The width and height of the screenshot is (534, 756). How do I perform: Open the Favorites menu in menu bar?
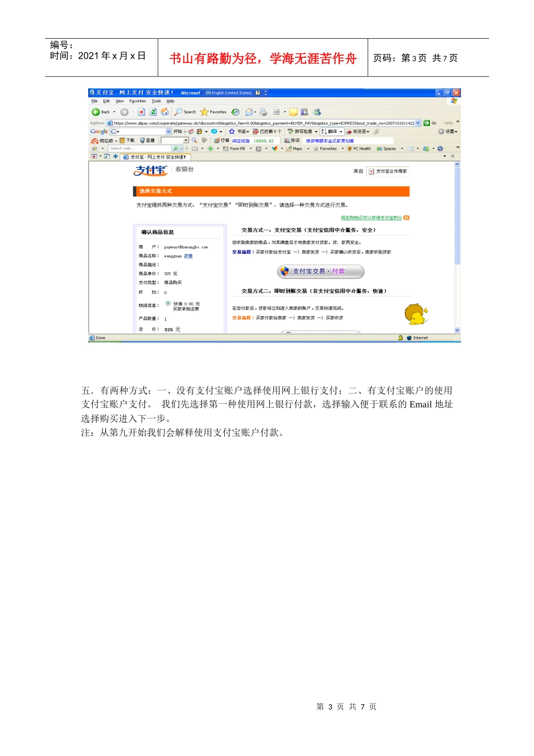138,101
